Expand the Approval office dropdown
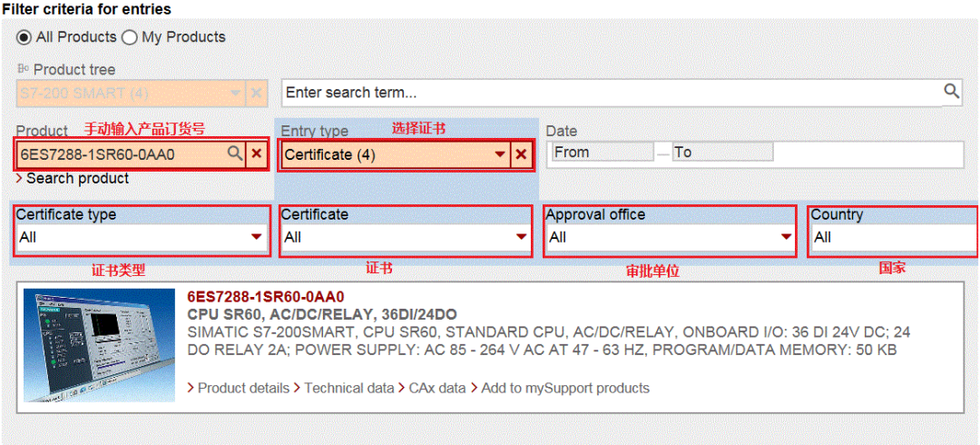Image resolution: width=980 pixels, height=445 pixels. pyautogui.click(x=671, y=237)
